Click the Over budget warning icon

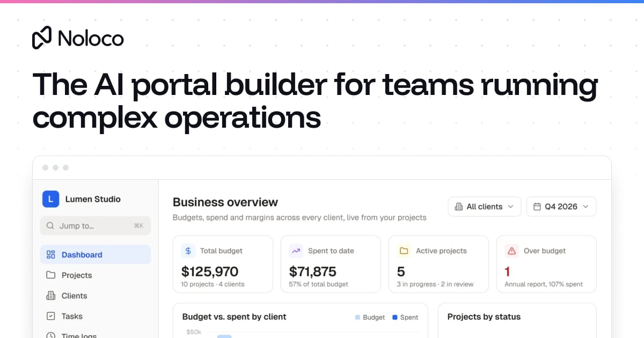[x=511, y=251]
